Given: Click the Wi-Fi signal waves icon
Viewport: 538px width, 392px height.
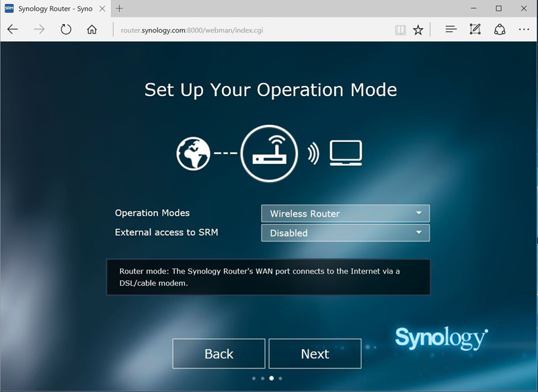Looking at the screenshot, I should (313, 153).
